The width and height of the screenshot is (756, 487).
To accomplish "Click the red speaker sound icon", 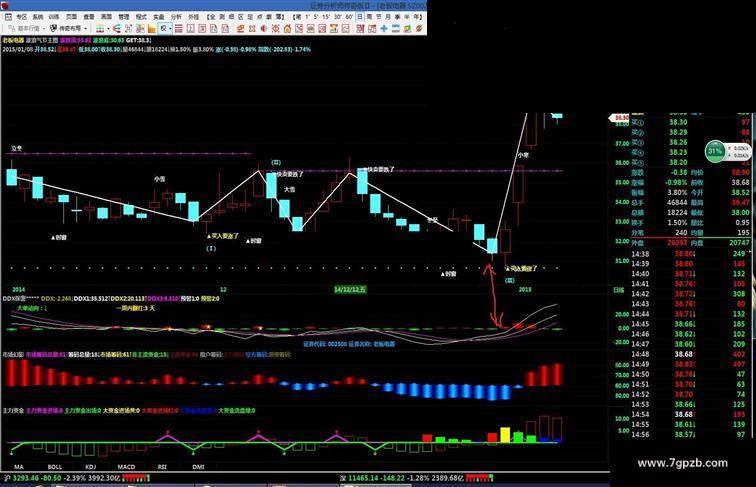I will [263, 29].
